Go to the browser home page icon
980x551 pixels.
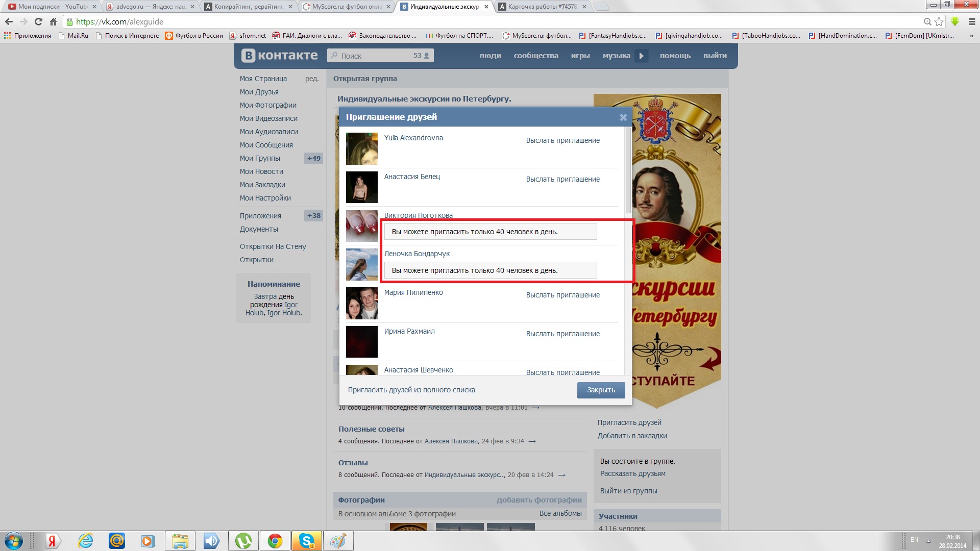coord(53,21)
